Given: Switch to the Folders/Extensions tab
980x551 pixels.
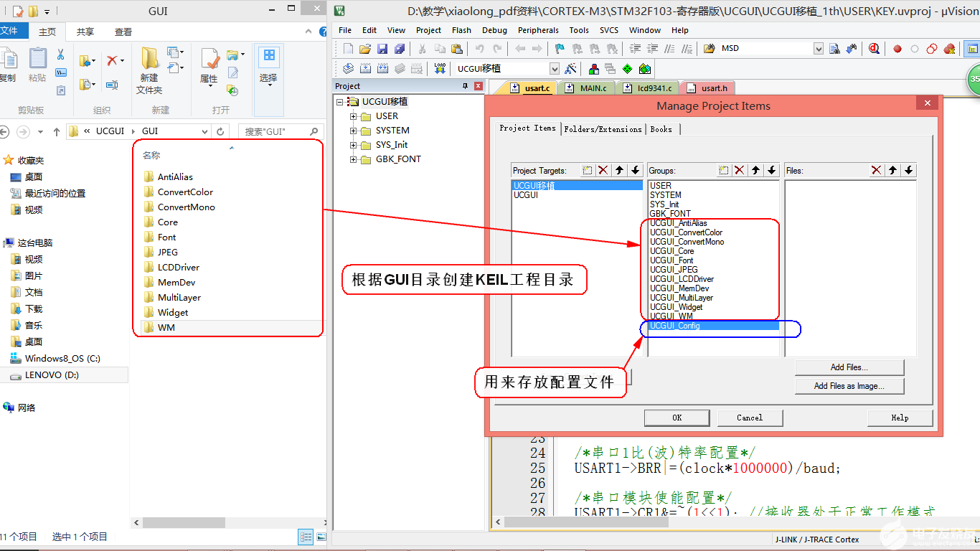Looking at the screenshot, I should tap(603, 129).
